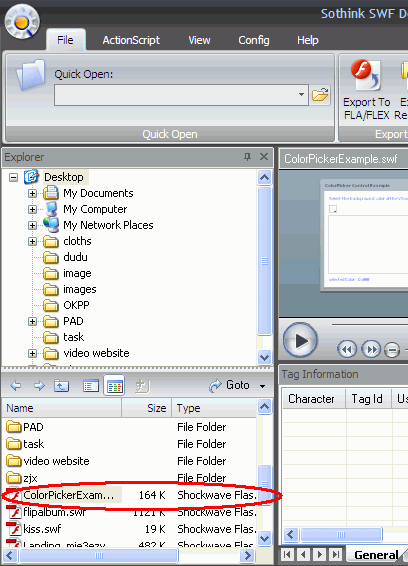The width and height of the screenshot is (408, 566).
Task: Expand the cloths folder node
Action: [x=32, y=241]
